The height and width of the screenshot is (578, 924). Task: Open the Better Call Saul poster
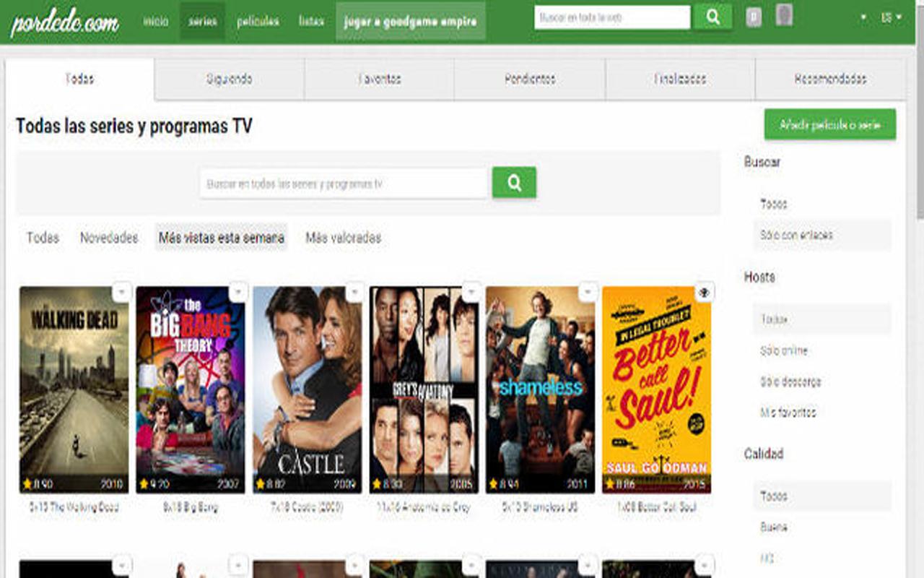coord(657,390)
